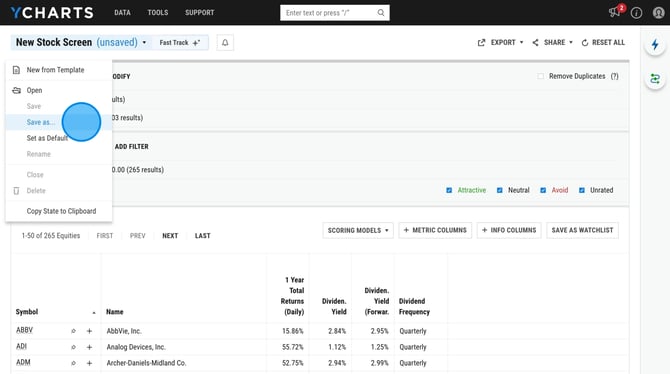Viewport: 670px width, 374px height.
Task: Open the TOOLS menu
Action: [158, 12]
